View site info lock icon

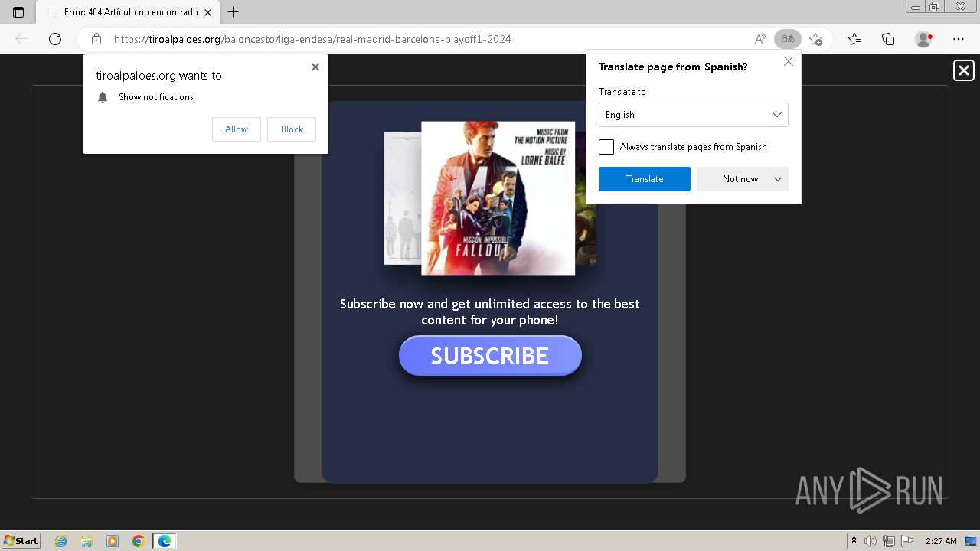[x=96, y=39]
